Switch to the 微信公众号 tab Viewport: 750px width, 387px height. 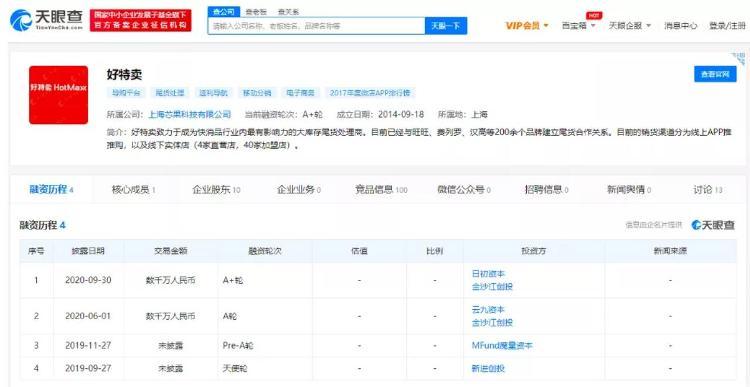(x=464, y=189)
